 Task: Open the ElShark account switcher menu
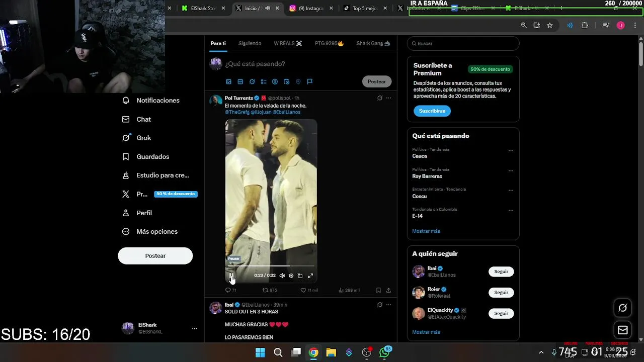[194, 328]
